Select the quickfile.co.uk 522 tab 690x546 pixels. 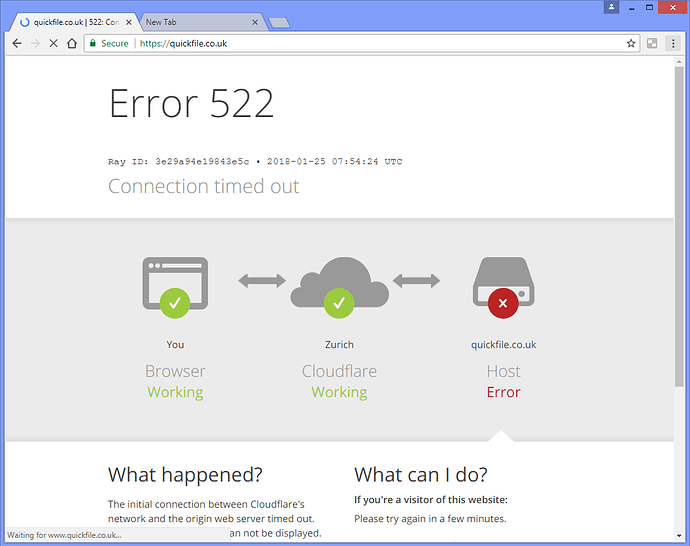click(x=76, y=22)
